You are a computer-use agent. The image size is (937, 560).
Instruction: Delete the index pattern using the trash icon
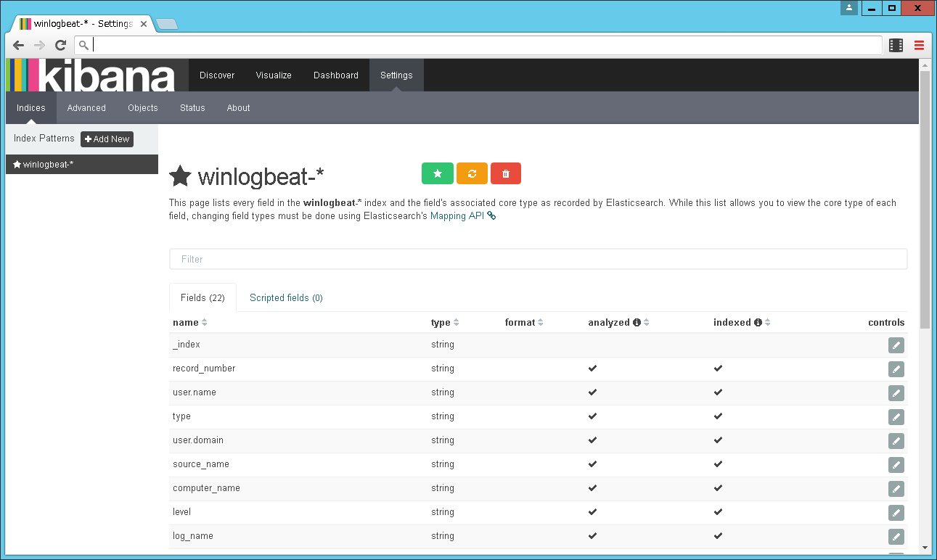click(505, 173)
